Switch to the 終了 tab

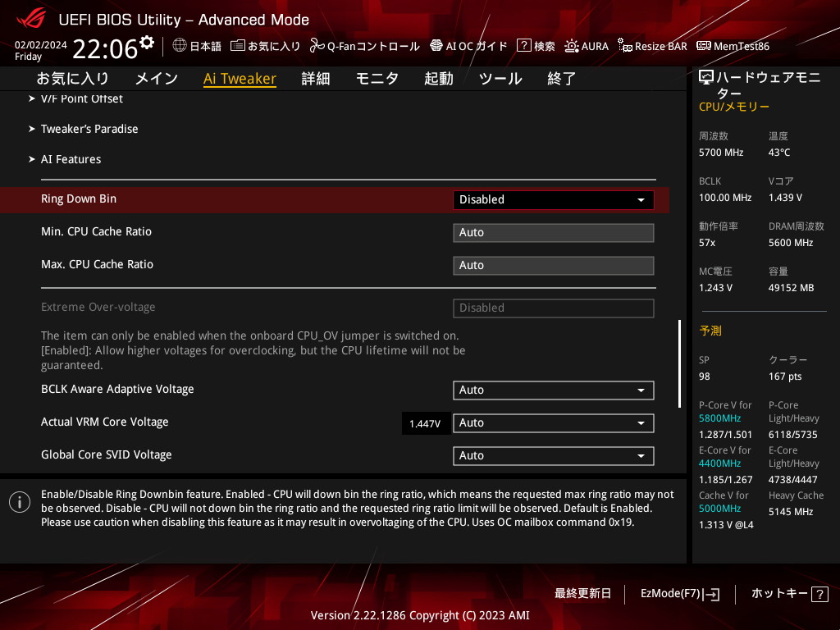tap(561, 78)
